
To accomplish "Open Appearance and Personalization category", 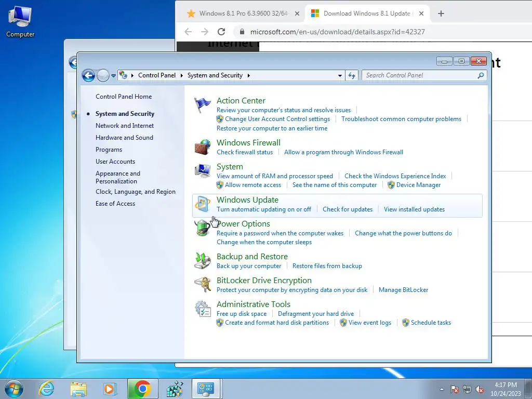I will (118, 177).
